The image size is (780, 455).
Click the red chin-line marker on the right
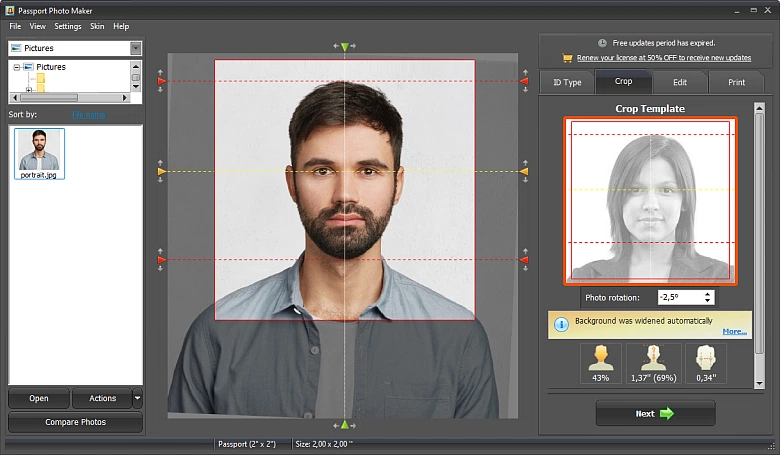coord(523,261)
